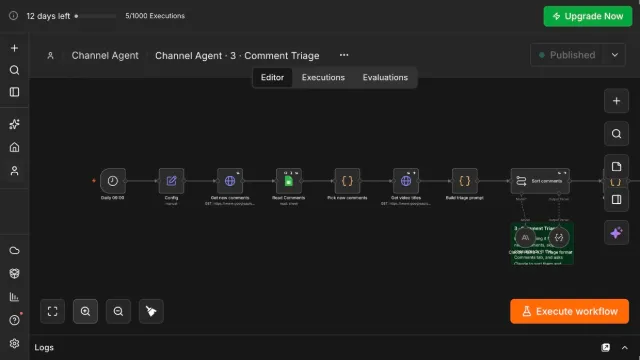Click the Logs panel label
The width and height of the screenshot is (640, 360).
44,347
